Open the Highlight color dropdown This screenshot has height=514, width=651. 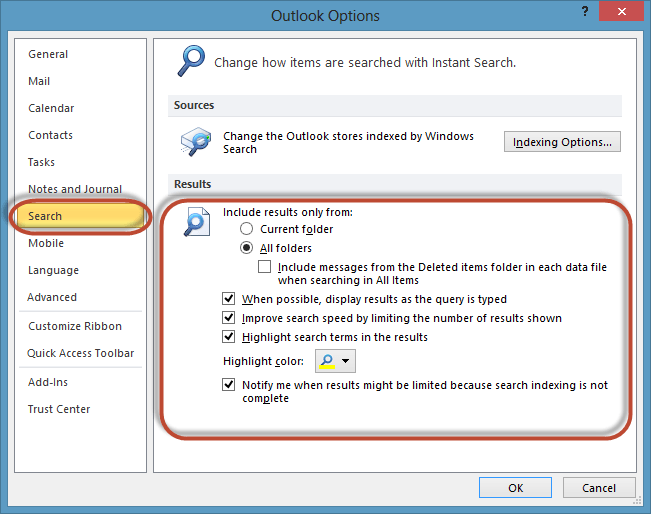coord(335,361)
